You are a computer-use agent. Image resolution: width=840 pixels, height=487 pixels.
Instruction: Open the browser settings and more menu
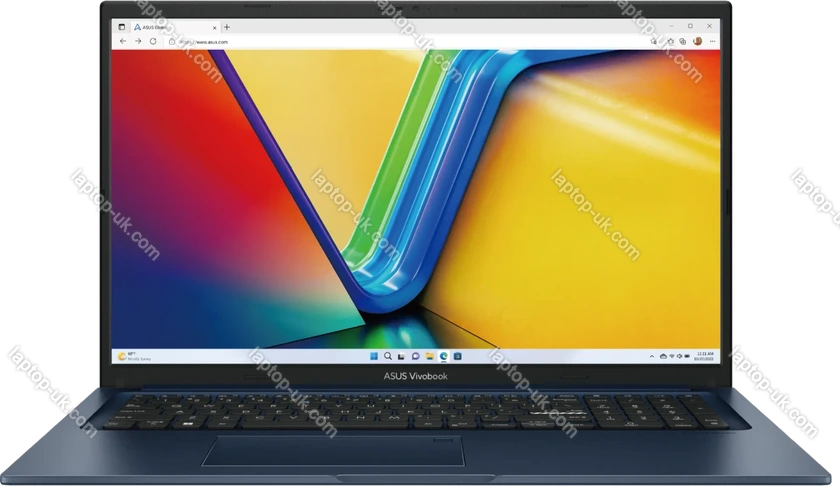712,42
